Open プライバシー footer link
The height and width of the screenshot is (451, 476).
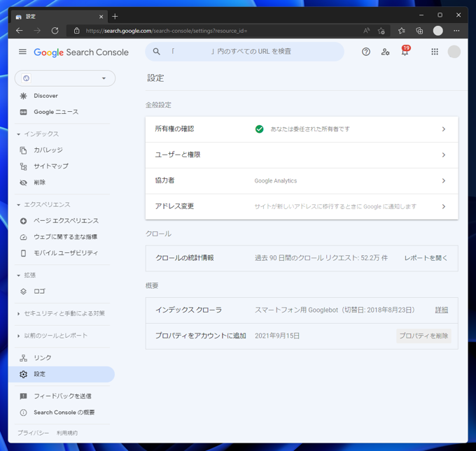click(x=33, y=433)
